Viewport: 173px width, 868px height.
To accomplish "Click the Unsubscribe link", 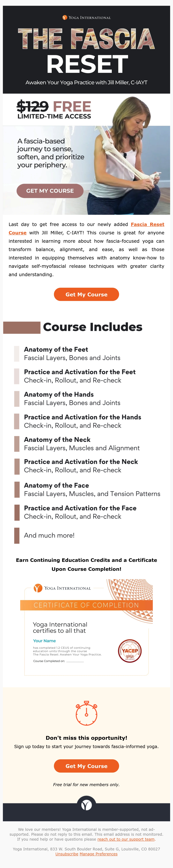I will [67, 854].
